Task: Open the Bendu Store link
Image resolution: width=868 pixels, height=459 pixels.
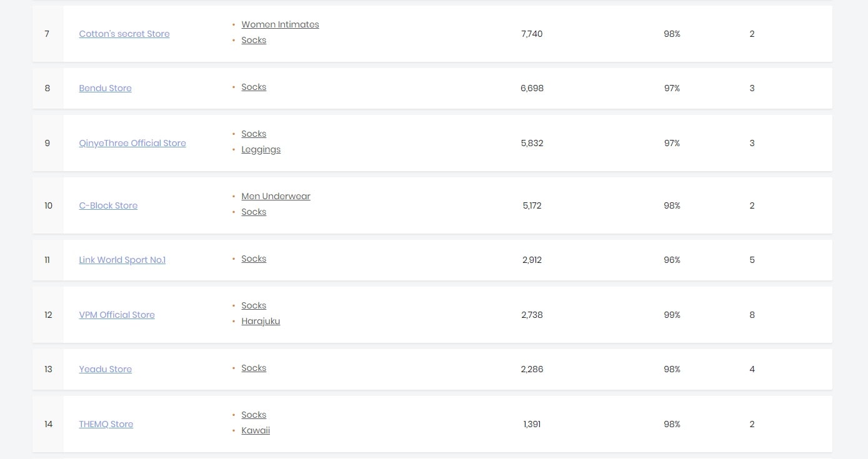Action: pos(105,88)
